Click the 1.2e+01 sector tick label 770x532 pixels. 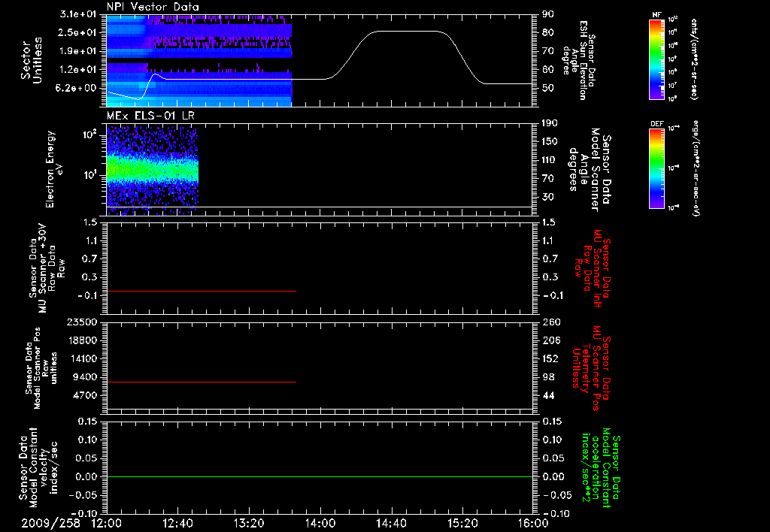point(77,70)
